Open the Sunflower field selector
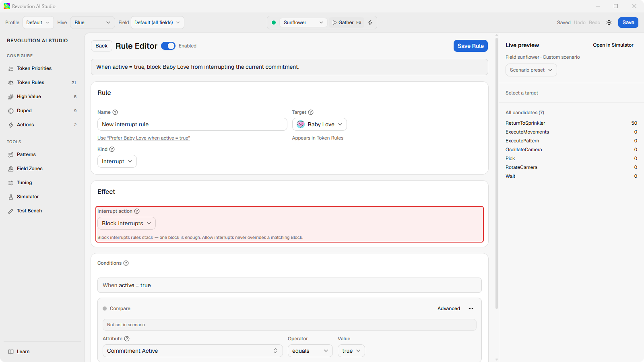Viewport: 644px width, 362px height. click(x=303, y=23)
